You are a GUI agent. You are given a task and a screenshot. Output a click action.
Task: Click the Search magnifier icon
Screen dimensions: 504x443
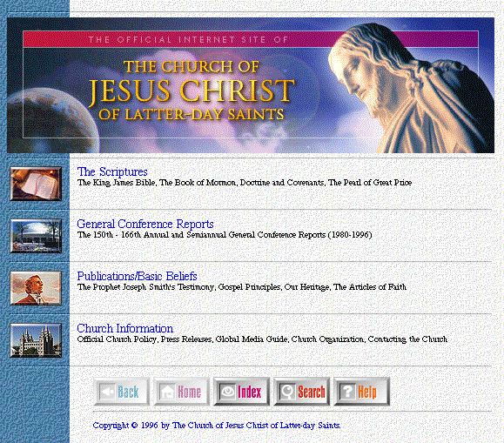tap(287, 392)
